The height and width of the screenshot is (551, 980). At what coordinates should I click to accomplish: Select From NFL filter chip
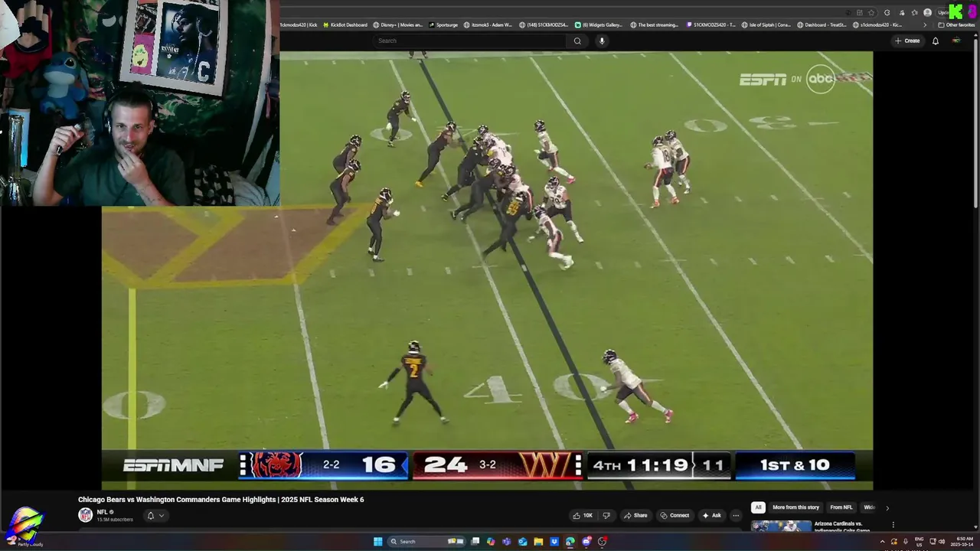(x=841, y=507)
